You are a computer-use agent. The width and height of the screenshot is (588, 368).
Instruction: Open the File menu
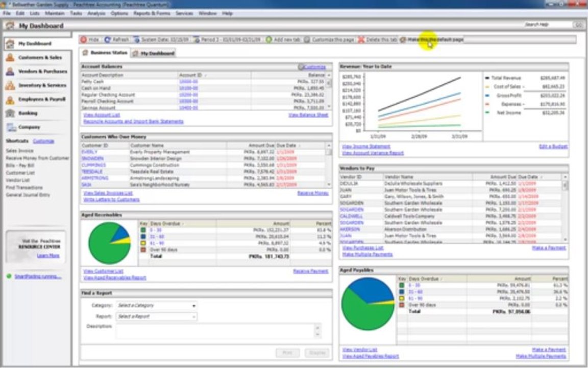pos(6,13)
